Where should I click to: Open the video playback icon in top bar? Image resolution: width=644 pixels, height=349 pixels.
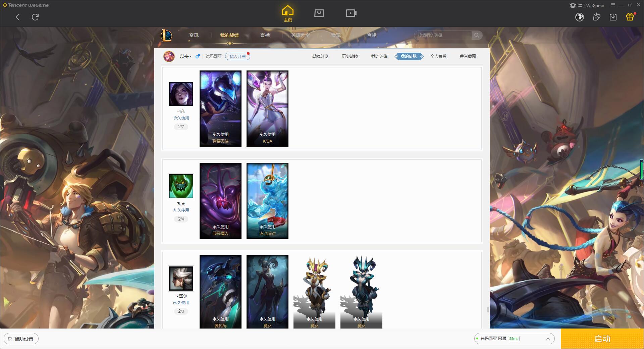point(351,13)
